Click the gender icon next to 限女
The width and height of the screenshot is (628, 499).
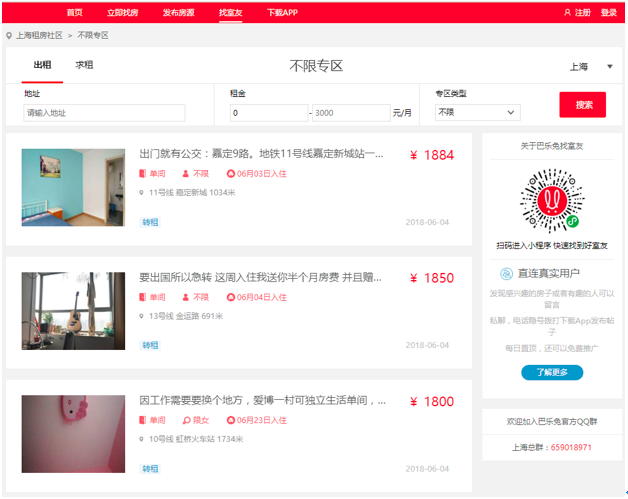click(x=186, y=420)
